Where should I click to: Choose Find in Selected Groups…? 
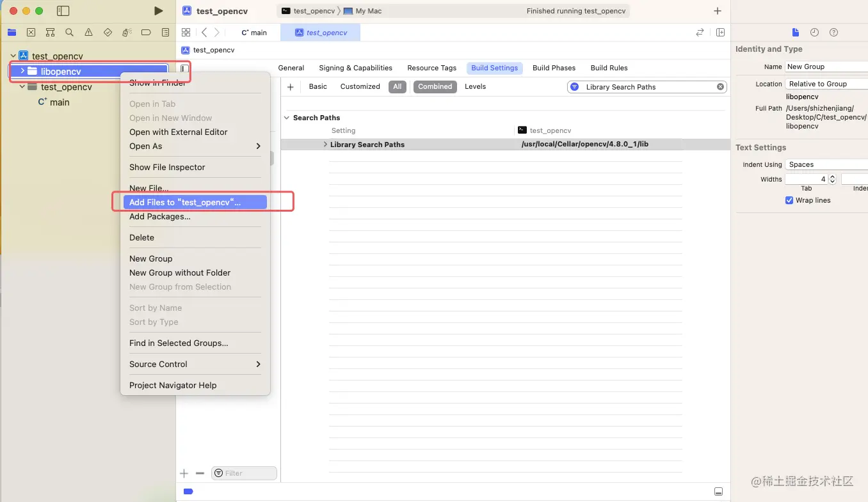coord(195,343)
